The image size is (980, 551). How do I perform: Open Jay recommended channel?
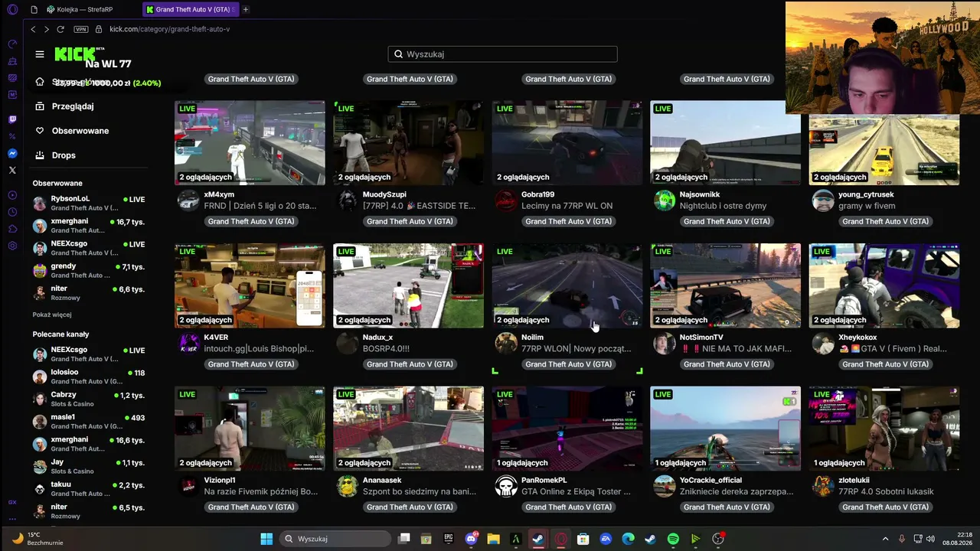89,466
